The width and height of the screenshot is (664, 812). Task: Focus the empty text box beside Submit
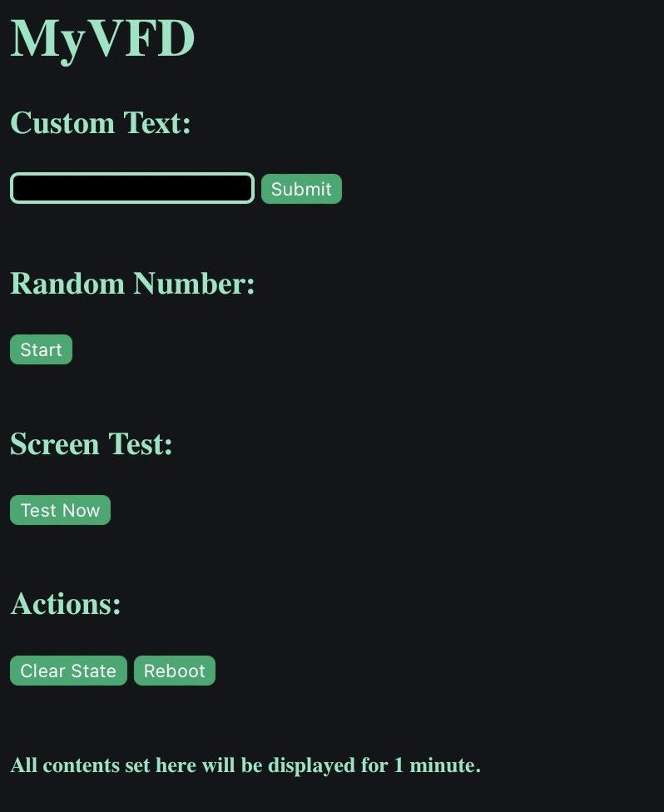(131, 188)
